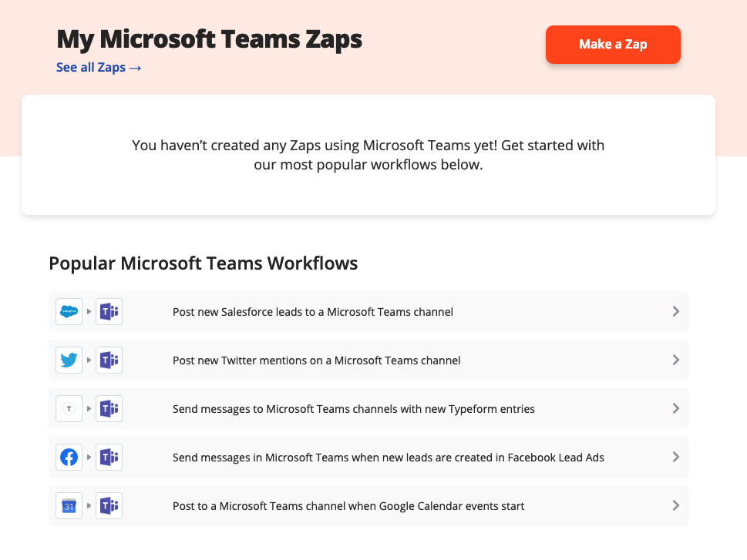Click the arrow between Twitter and Teams icons
The height and width of the screenshot is (560, 747).
click(89, 360)
